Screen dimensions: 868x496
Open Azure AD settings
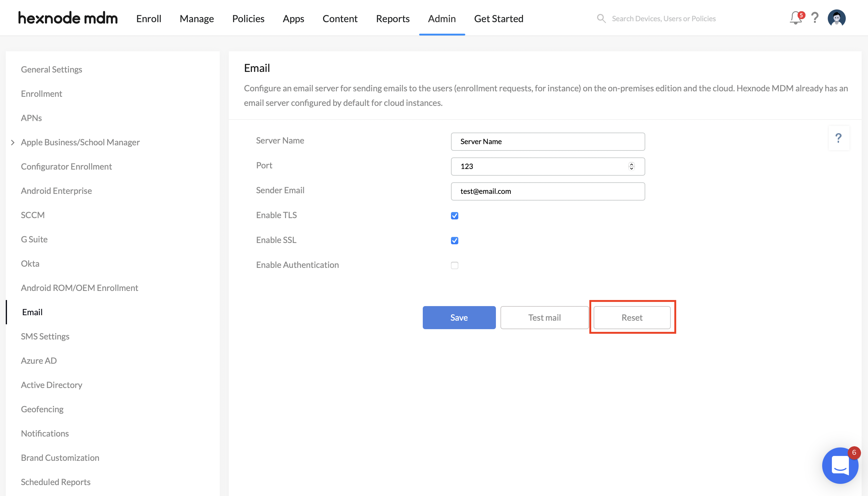pos(39,361)
